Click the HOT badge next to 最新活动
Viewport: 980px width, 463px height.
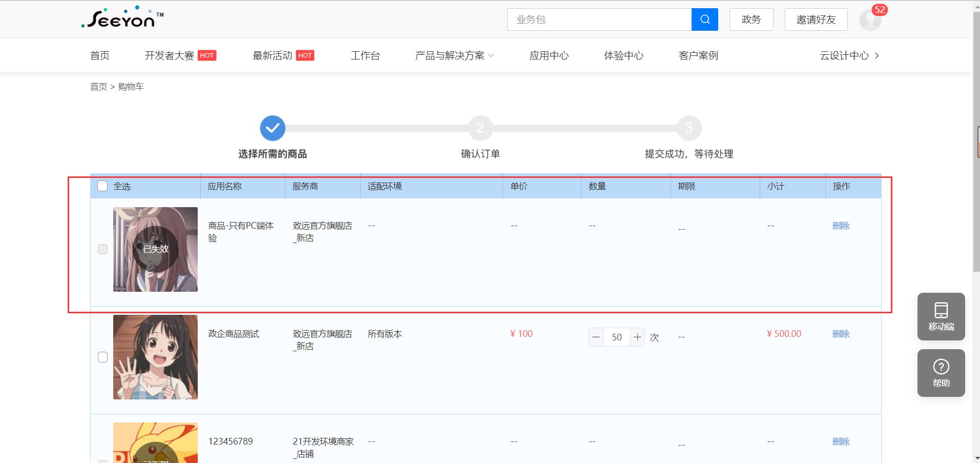coord(305,55)
